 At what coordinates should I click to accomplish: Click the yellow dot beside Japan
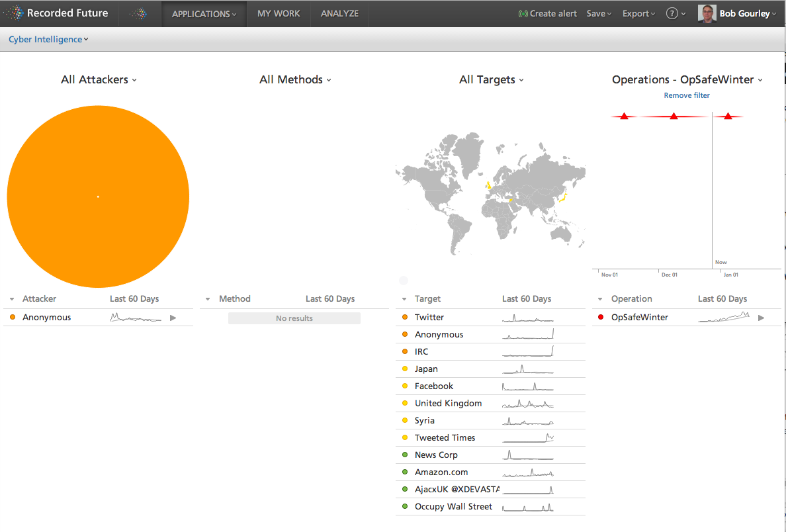click(x=405, y=369)
